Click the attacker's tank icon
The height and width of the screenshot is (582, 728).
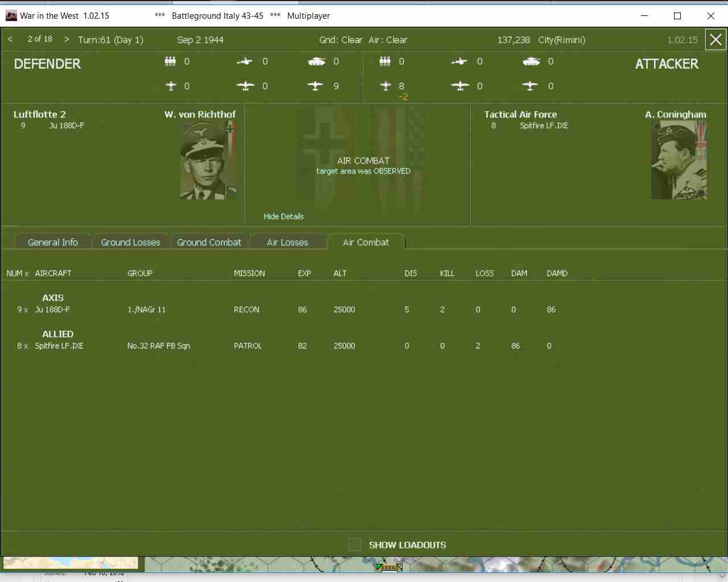click(531, 61)
